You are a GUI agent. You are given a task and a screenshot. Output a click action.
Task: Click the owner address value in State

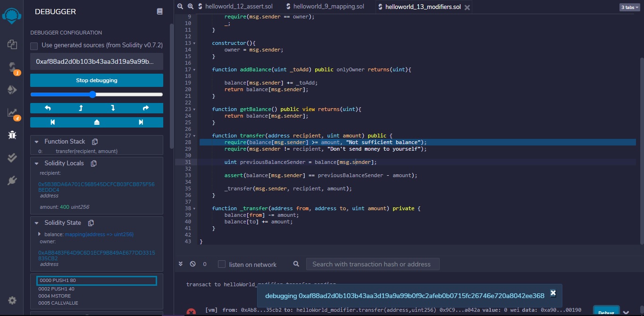click(x=96, y=256)
